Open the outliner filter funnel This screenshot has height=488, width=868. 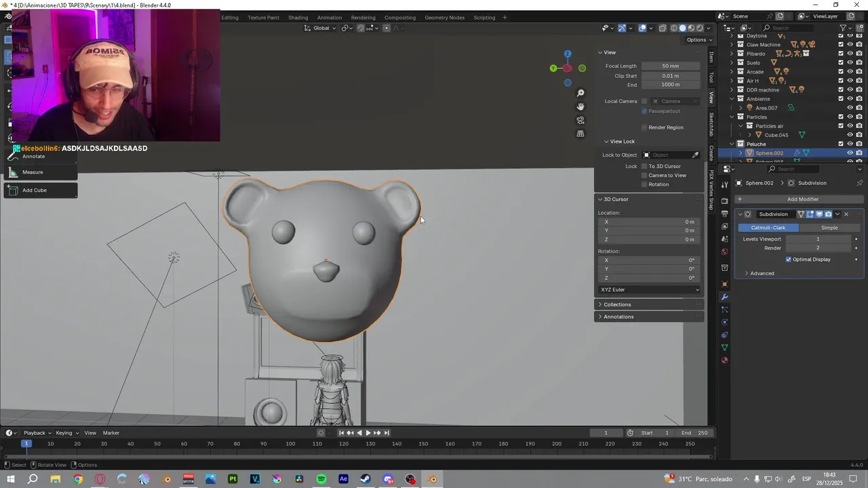coord(844,28)
